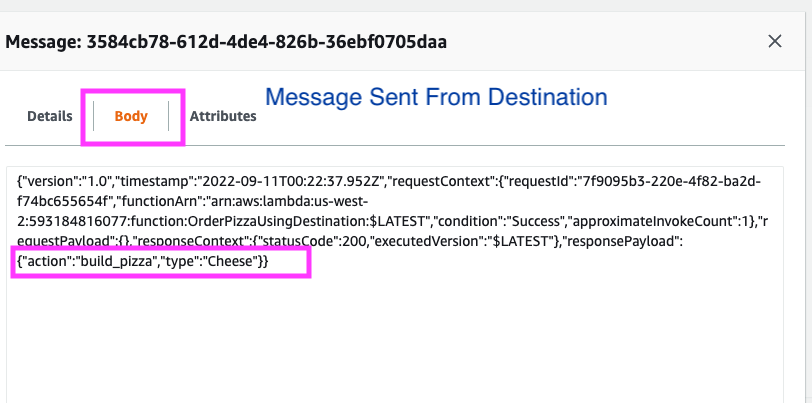812x403 pixels.
Task: Click the "action":"build_pizza" text
Action: pyautogui.click(x=88, y=262)
